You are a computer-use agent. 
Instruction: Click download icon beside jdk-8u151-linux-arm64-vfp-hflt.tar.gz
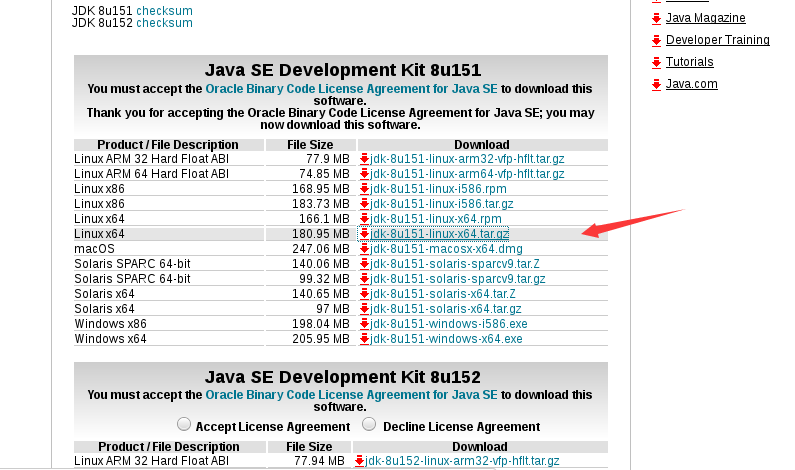[364, 174]
